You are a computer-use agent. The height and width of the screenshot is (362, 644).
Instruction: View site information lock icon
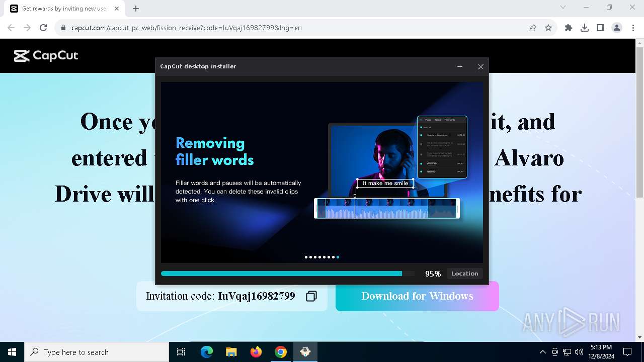[x=63, y=28]
